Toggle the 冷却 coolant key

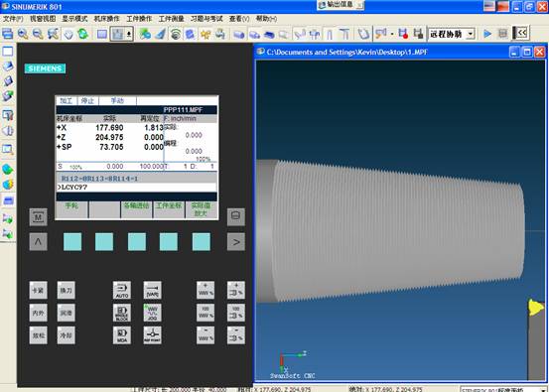click(67, 335)
